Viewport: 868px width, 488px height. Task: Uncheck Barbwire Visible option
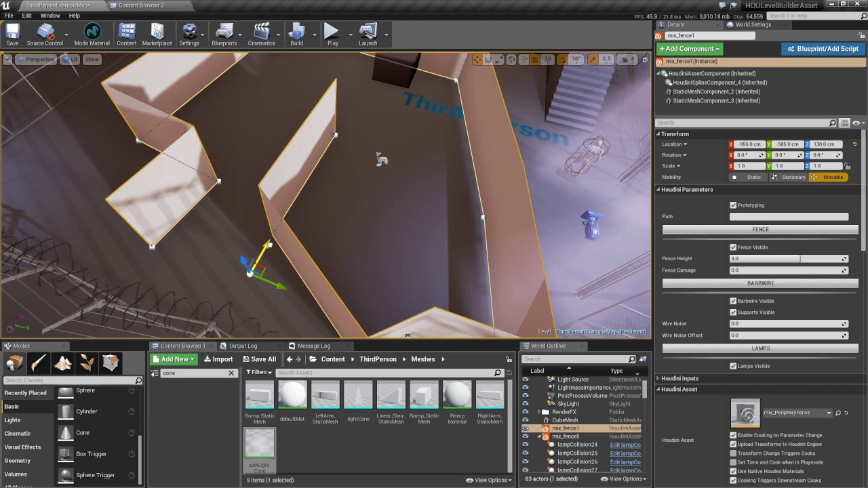pos(733,301)
